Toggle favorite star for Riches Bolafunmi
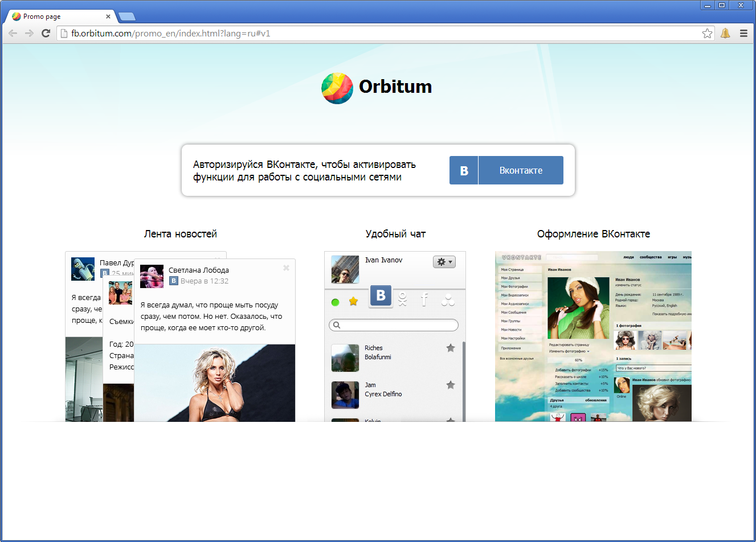 click(451, 348)
